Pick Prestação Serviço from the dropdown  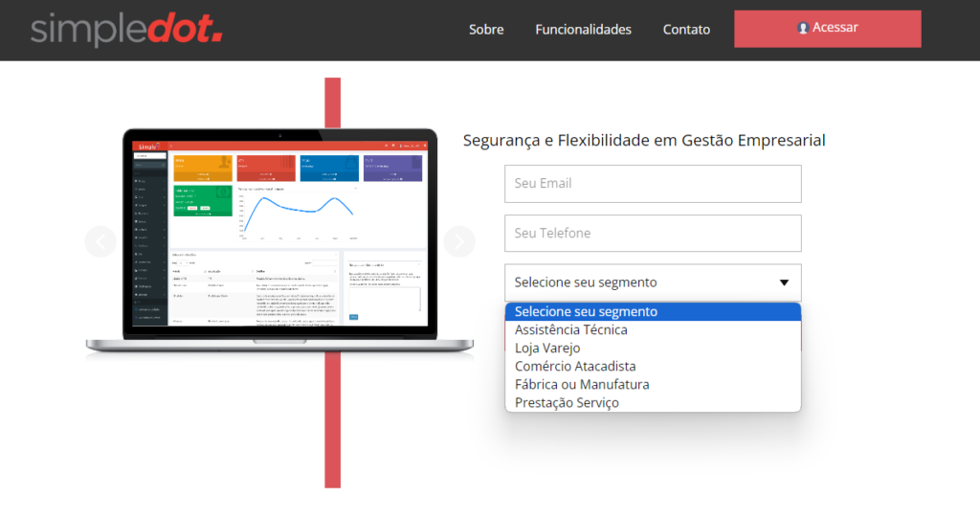coord(567,402)
